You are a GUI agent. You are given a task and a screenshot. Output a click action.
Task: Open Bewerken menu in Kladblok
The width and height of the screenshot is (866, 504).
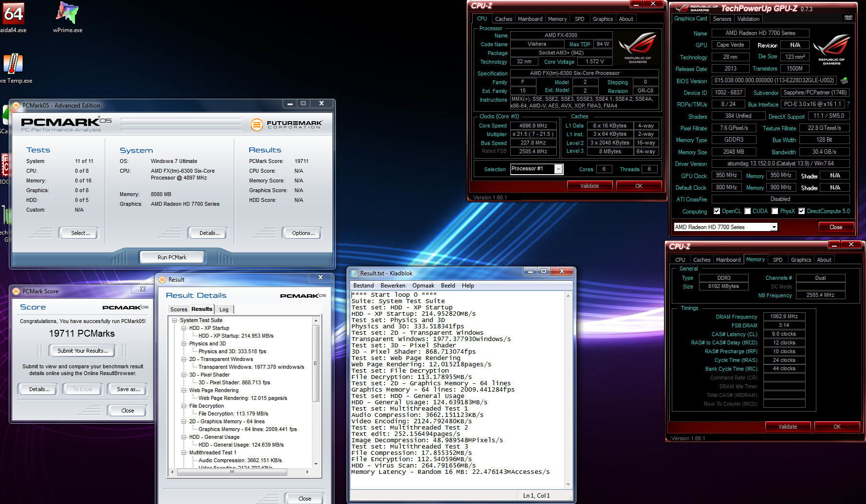[393, 286]
